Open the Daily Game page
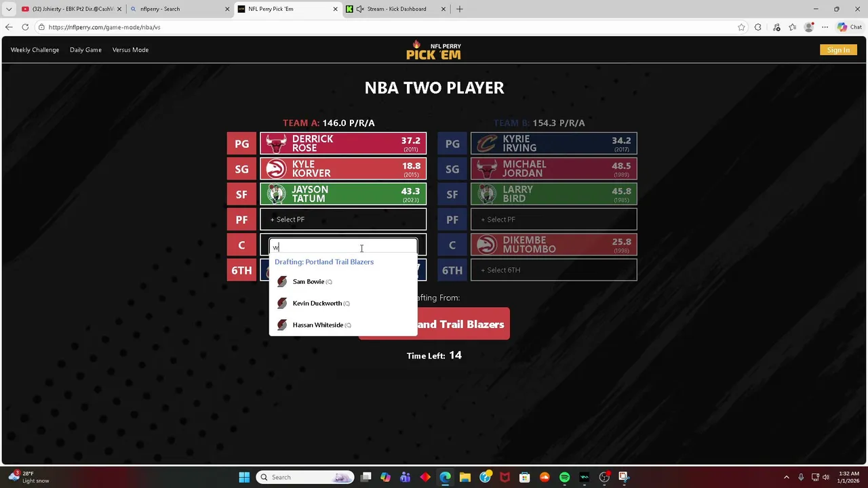This screenshot has width=868, height=488. [85, 50]
